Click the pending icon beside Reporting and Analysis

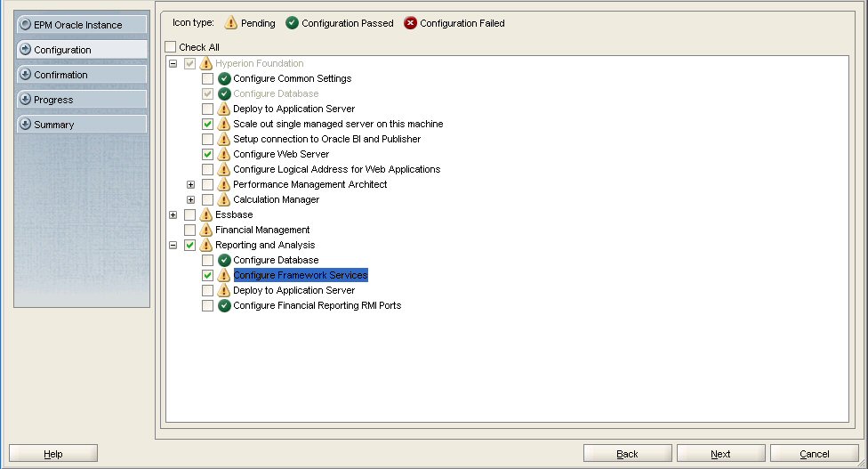point(206,245)
